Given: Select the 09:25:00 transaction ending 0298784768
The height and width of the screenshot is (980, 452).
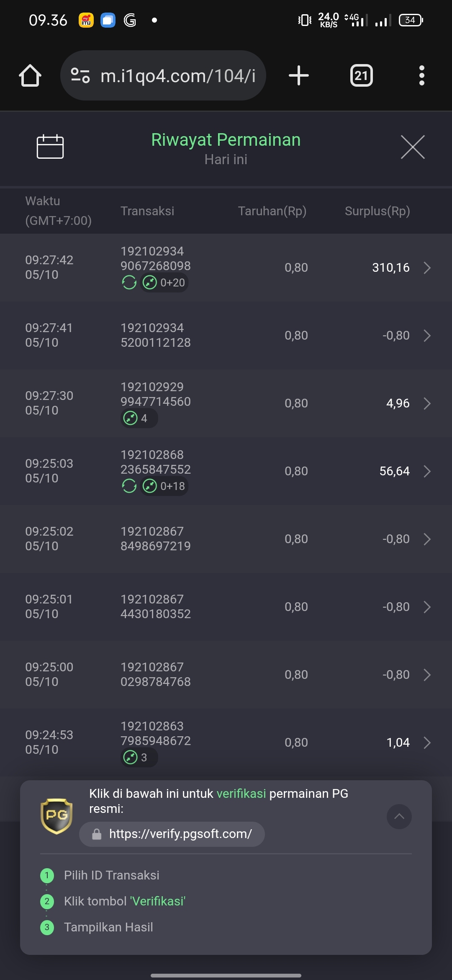Looking at the screenshot, I should coord(226,675).
